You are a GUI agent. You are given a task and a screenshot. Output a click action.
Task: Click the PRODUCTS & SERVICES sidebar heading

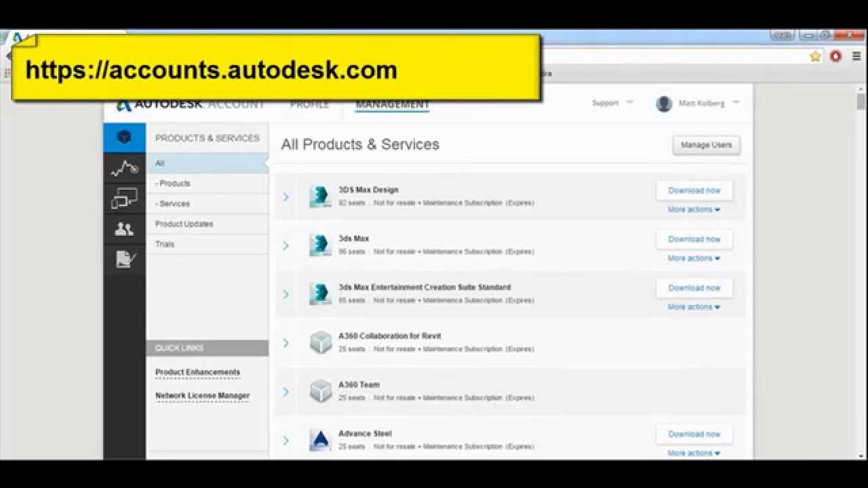(x=207, y=138)
